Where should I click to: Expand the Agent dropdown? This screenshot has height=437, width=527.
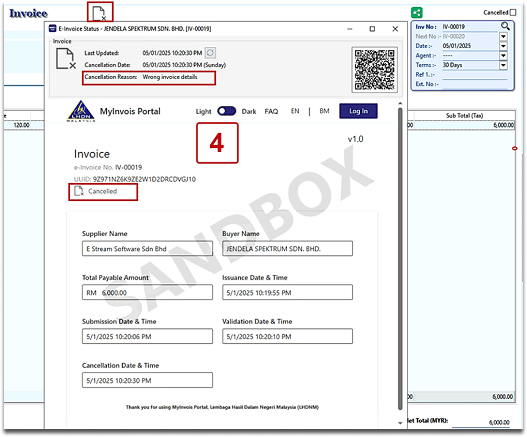tap(503, 55)
